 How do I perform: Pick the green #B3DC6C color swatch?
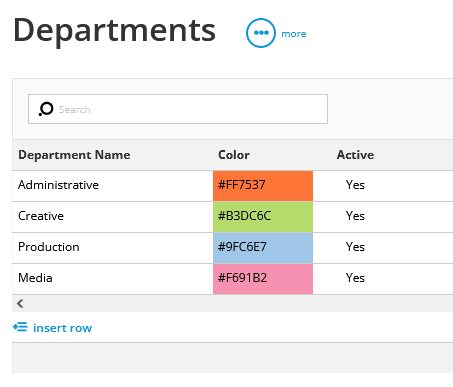(x=263, y=217)
